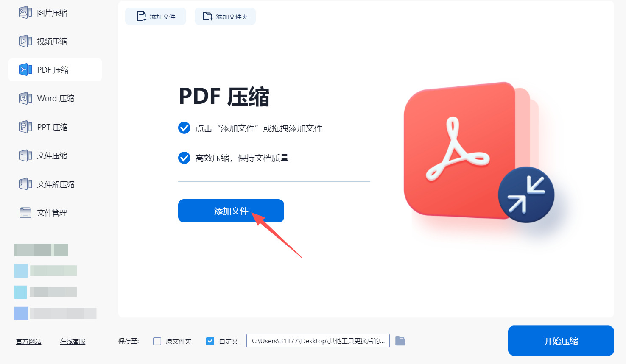
Task: Click the 高效压缩，保持文档质量 text
Action: [242, 158]
